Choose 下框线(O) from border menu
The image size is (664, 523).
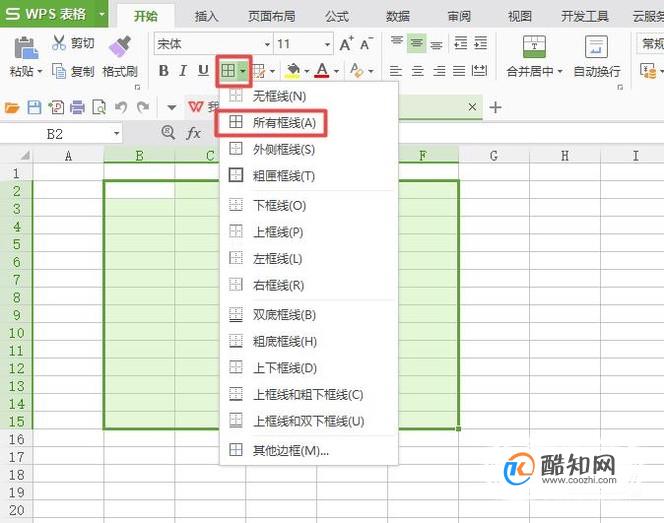tap(308, 206)
